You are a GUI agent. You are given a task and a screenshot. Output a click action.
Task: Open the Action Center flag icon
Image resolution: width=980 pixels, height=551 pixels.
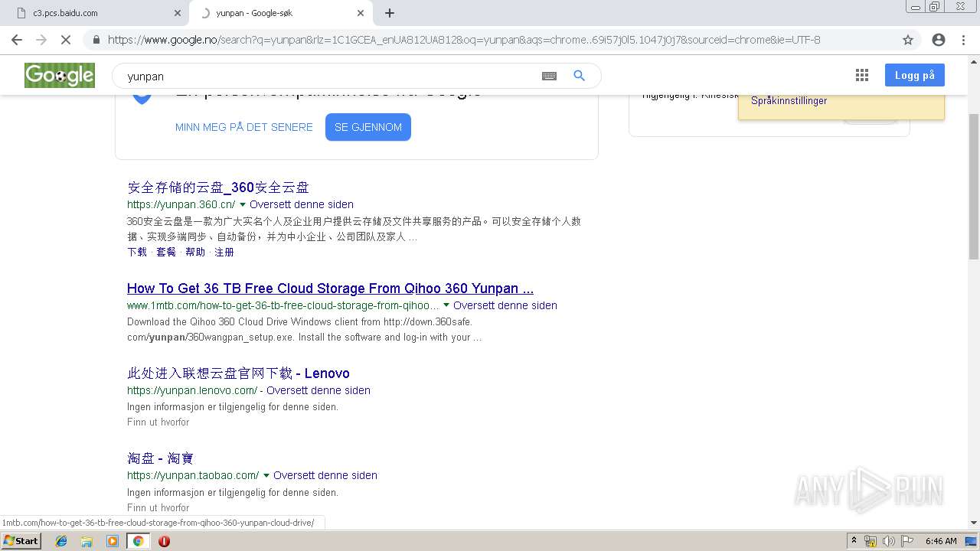pos(907,541)
